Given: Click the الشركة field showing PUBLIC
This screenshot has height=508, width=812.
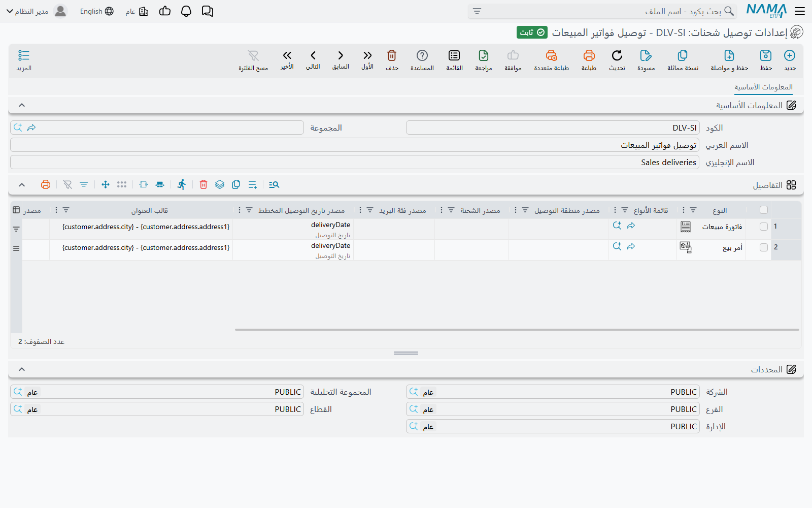Looking at the screenshot, I should click(x=553, y=392).
